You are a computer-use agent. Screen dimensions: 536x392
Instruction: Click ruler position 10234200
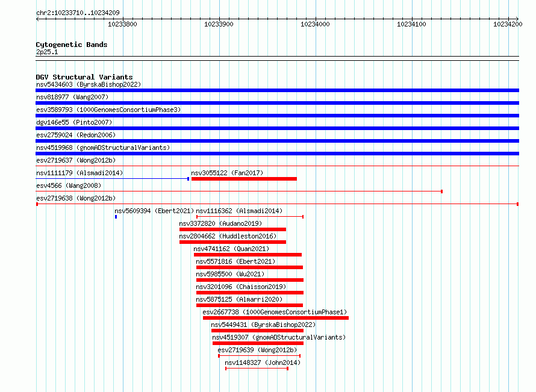coord(508,24)
